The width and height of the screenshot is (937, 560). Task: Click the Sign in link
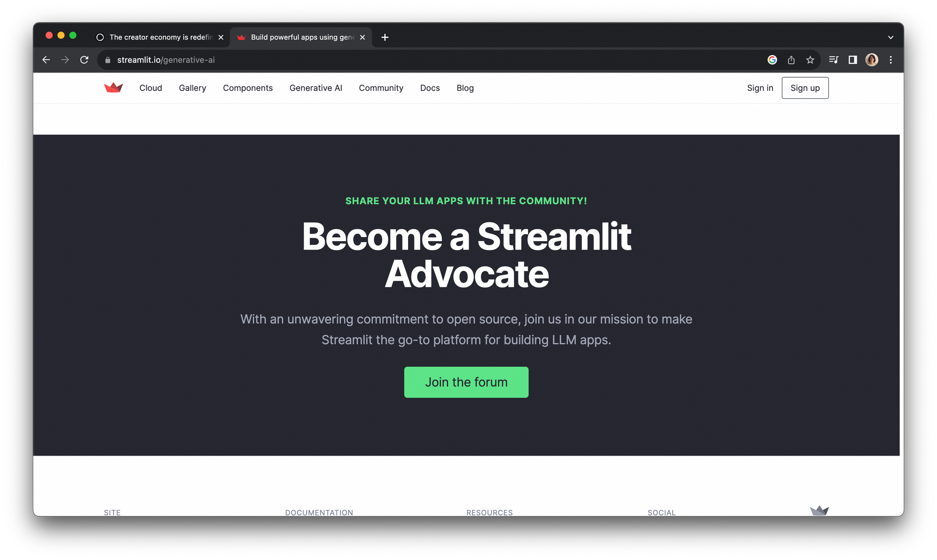pos(760,88)
